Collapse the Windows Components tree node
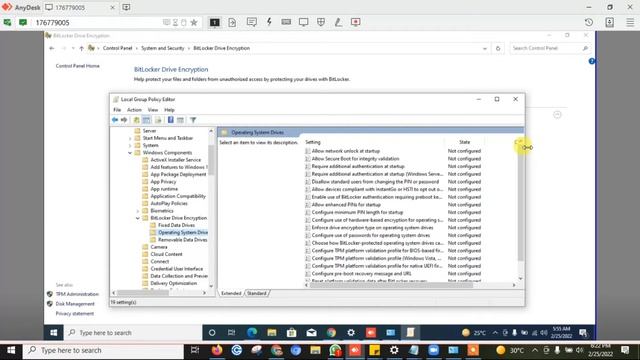This screenshot has height=360, width=640. pos(130,153)
